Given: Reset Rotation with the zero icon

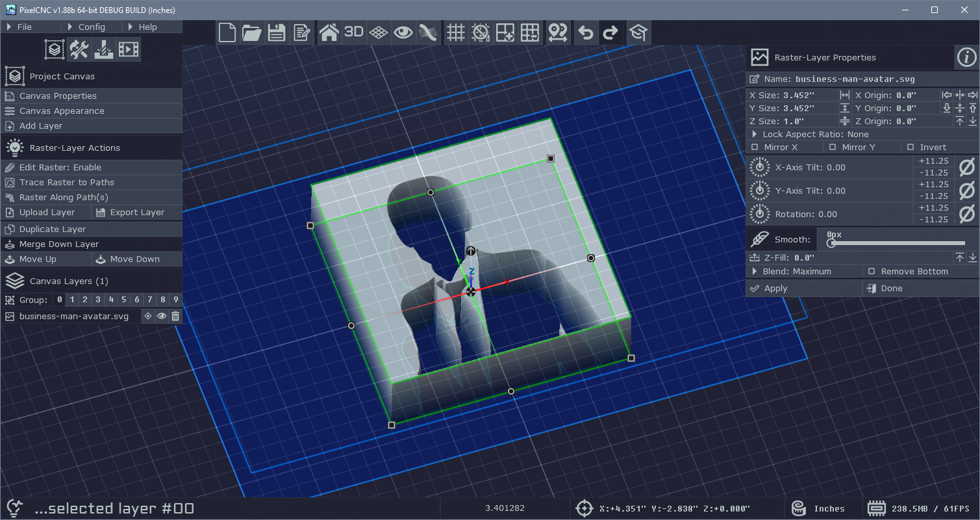Looking at the screenshot, I should coord(966,214).
